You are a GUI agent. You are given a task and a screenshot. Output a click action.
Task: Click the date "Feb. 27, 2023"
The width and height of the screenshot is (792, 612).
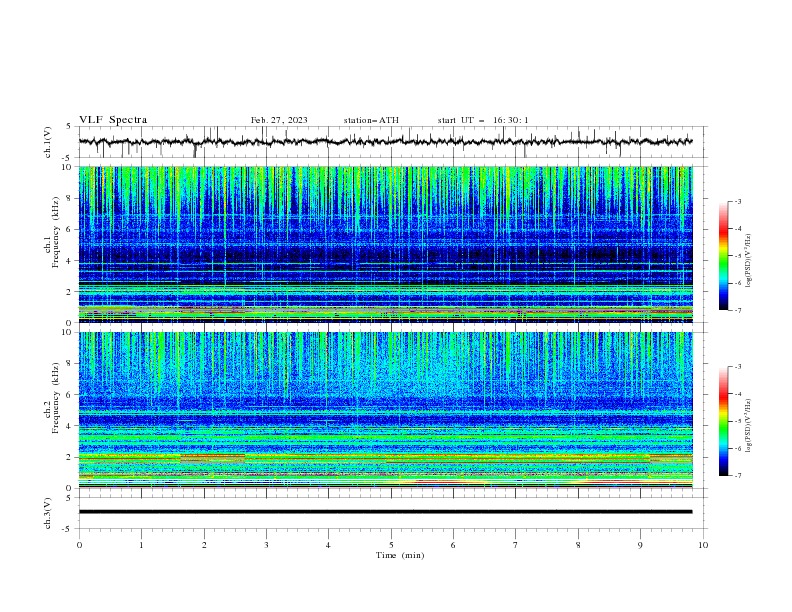click(x=279, y=120)
